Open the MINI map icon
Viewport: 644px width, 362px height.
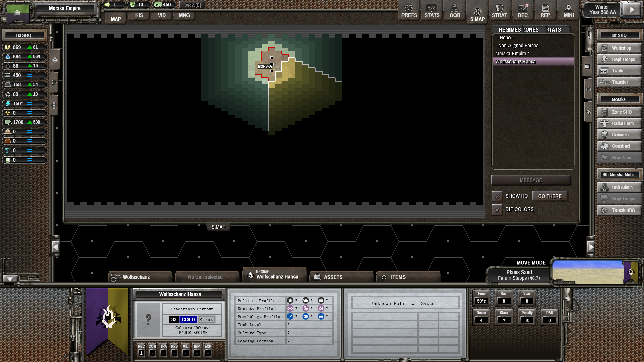(x=568, y=11)
